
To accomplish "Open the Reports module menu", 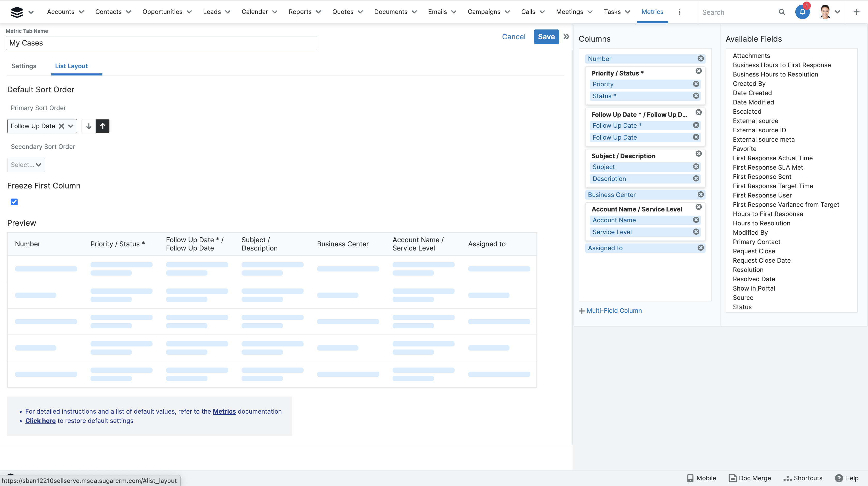I will 300,12.
